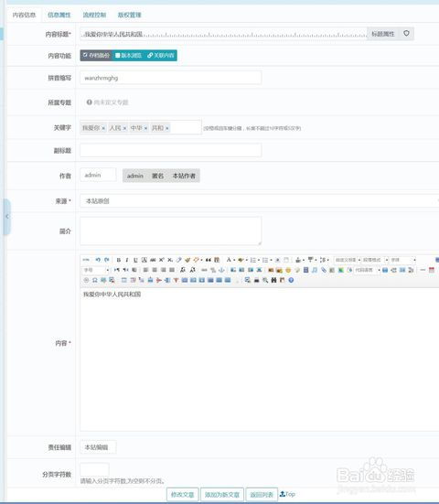Open the ordered list style dropdown
The height and width of the screenshot is (504, 439).
pos(259,260)
